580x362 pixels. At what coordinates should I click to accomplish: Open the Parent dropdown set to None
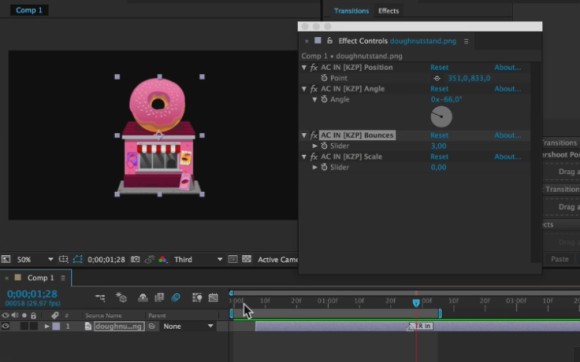click(188, 326)
